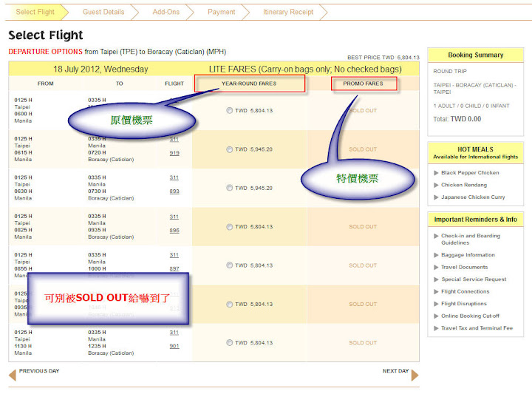Go to the Select Flight step tab
Image resolution: width=532 pixels, height=394 pixels.
(35, 12)
